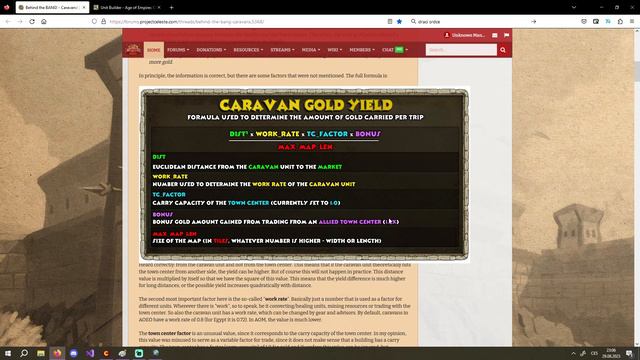Click the forum site logo
This screenshot has width=640, height=360.
pos(133,49)
